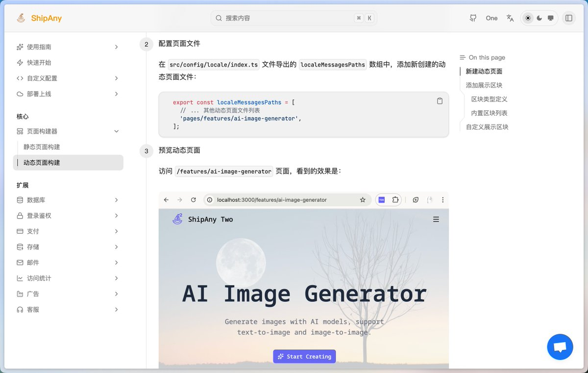Click the language translation icon
Screen dimensions: 588x373
tap(510, 18)
